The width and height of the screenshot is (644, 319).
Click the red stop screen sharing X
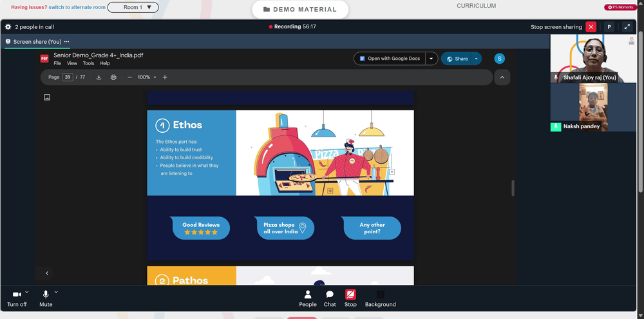591,26
